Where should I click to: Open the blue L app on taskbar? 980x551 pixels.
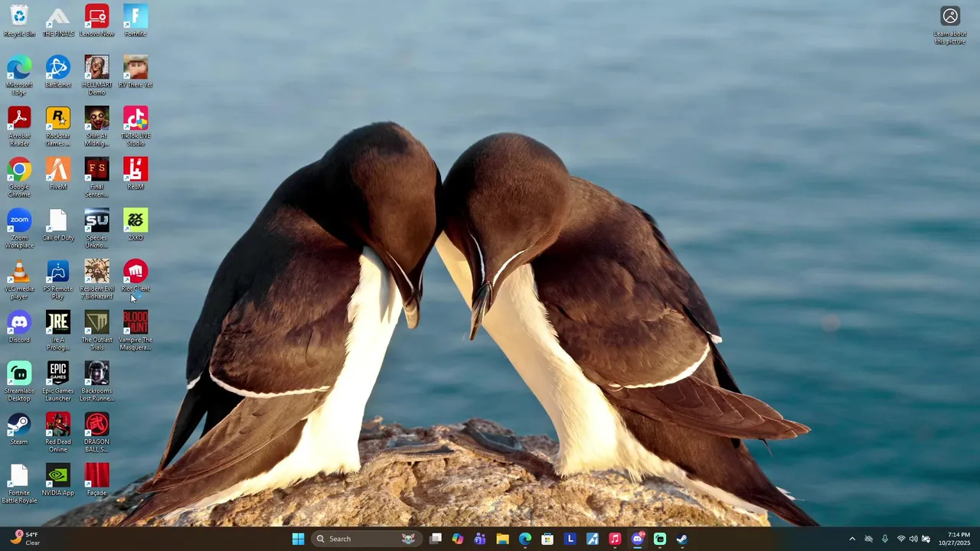tap(570, 539)
